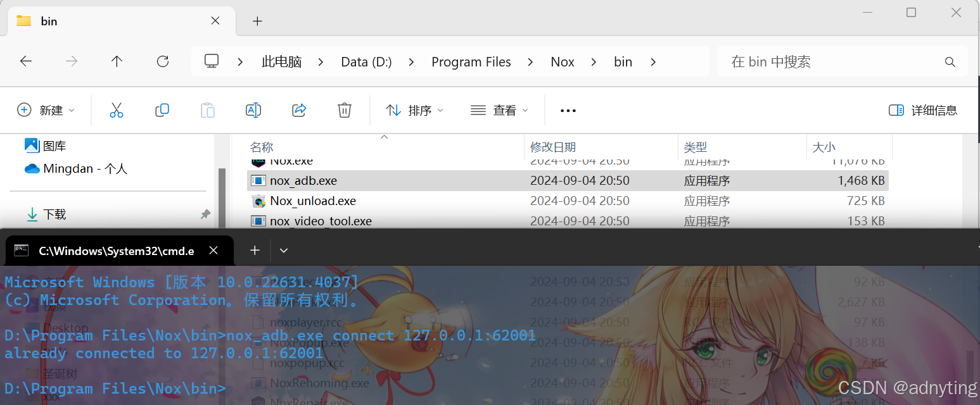Click the OneDrive cloud icon
Viewport: 980px width, 405px height.
[32, 169]
